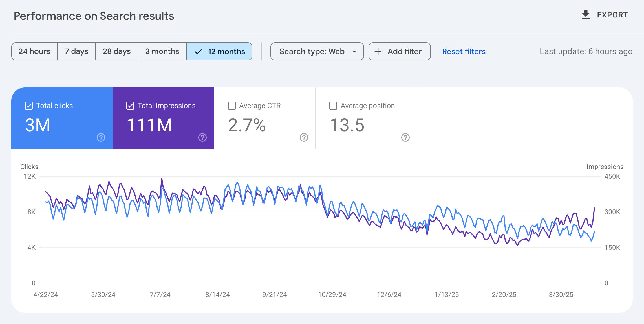Click the checkmark icon on 12 months
The image size is (644, 324).
[x=199, y=51]
